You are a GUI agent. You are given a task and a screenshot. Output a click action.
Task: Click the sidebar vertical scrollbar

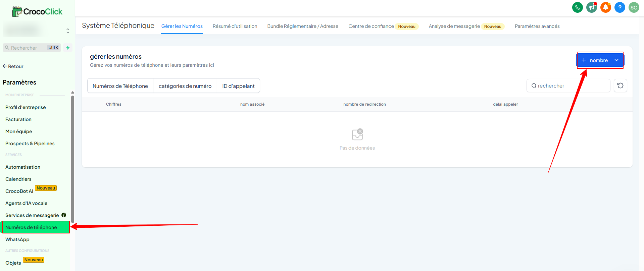point(72,159)
